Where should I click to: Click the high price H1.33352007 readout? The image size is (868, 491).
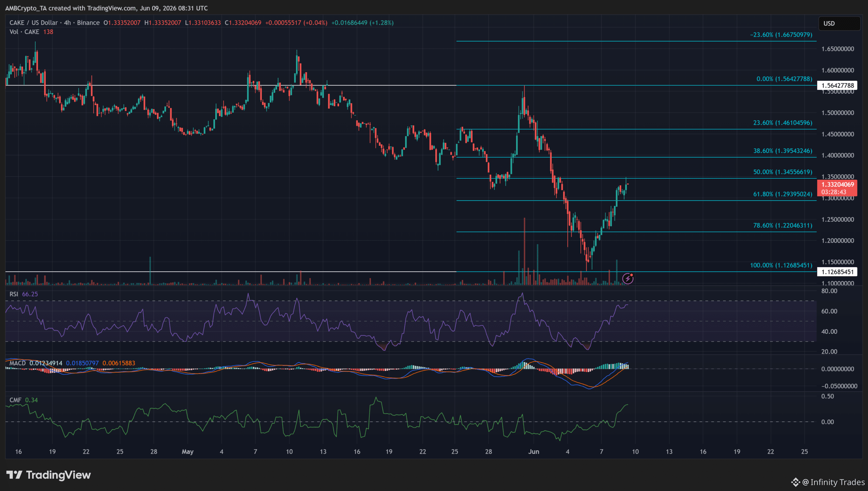point(162,23)
